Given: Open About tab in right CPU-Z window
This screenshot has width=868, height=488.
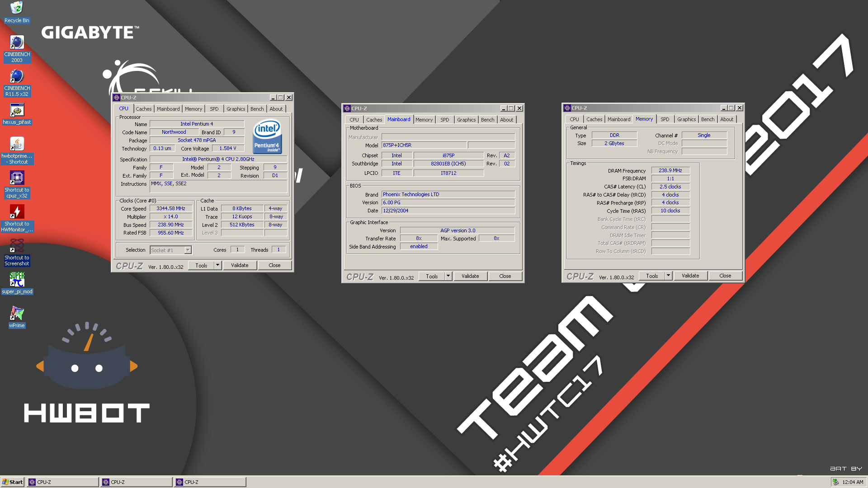Looking at the screenshot, I should (x=727, y=119).
